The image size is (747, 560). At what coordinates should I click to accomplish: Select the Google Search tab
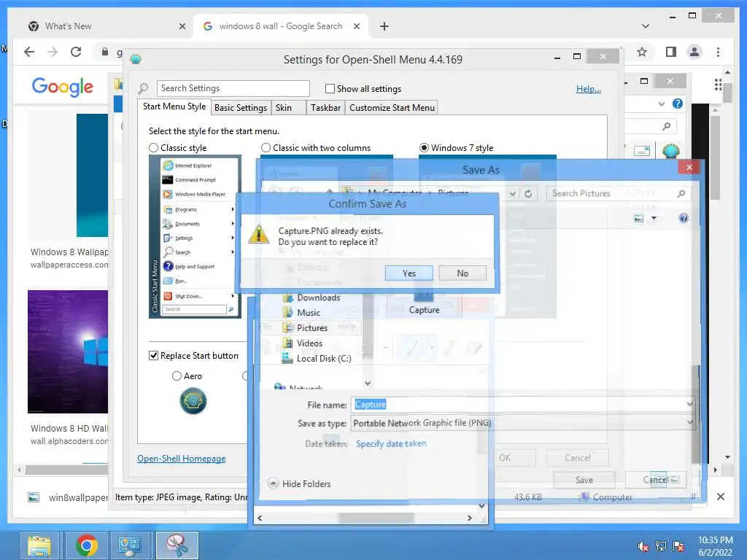281,26
